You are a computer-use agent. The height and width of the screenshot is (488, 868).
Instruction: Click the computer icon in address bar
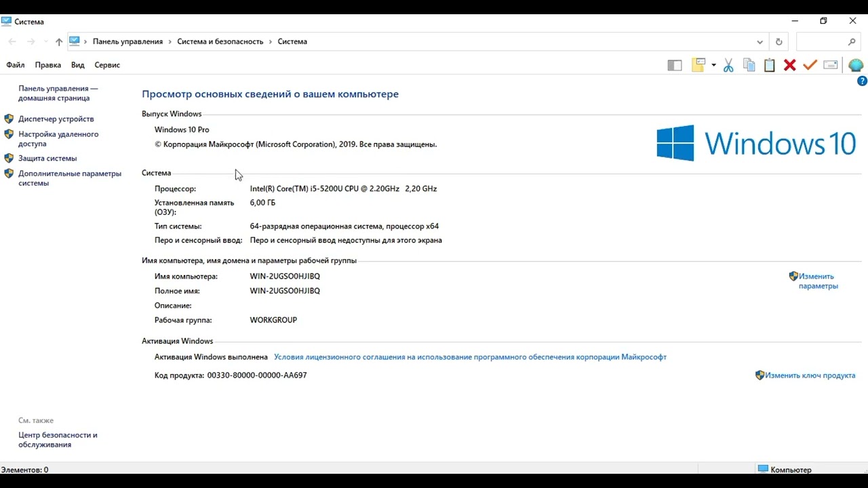coord(75,41)
